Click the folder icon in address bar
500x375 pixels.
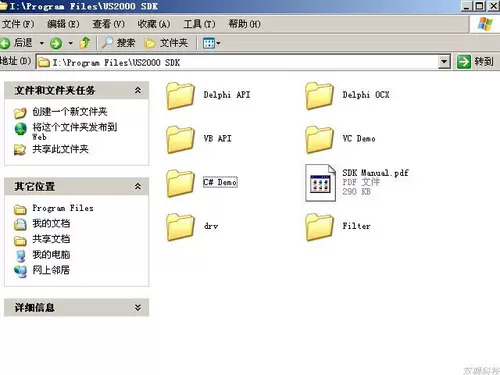click(x=44, y=62)
